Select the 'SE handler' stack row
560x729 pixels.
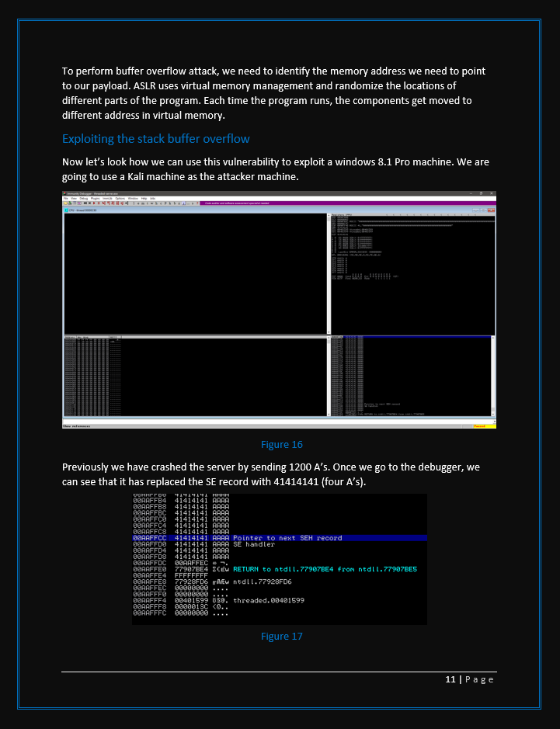coord(280,544)
